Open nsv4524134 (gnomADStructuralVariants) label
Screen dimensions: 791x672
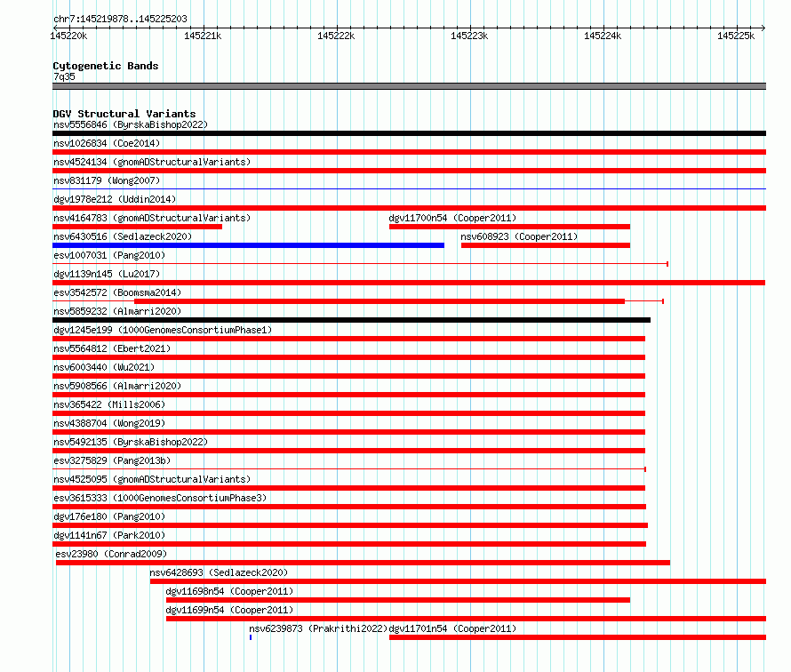152,162
